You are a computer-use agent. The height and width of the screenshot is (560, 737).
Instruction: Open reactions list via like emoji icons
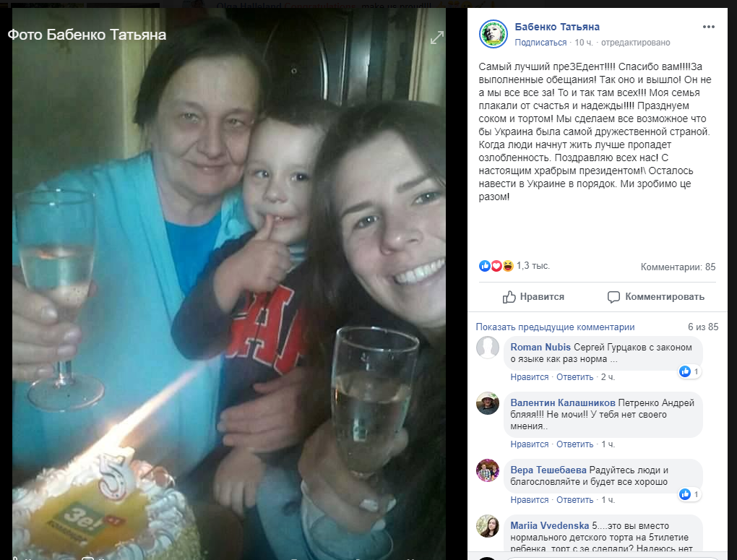click(x=496, y=266)
